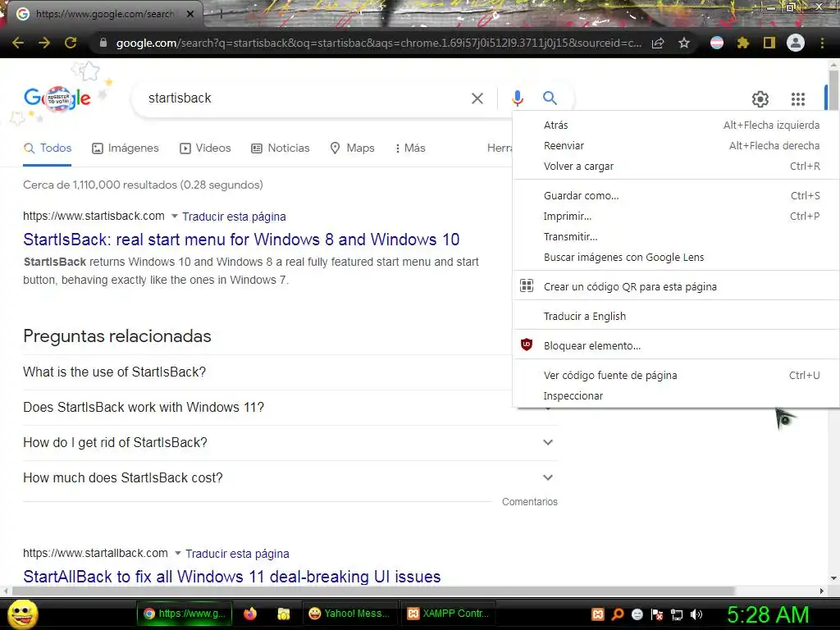Expand 'How much does StartIsBack cost?'
Image resolution: width=840 pixels, height=630 pixels.
pyautogui.click(x=290, y=478)
